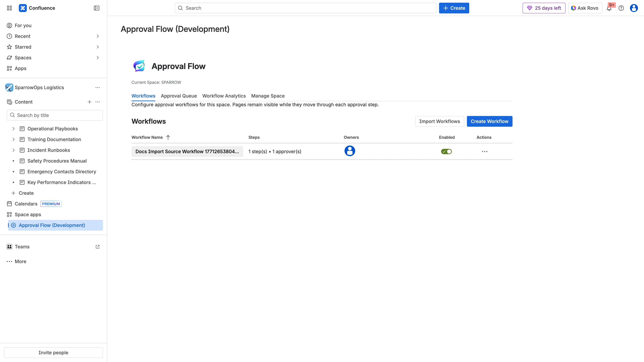Open the app switcher grid icon
The image size is (644, 362).
coord(9,8)
